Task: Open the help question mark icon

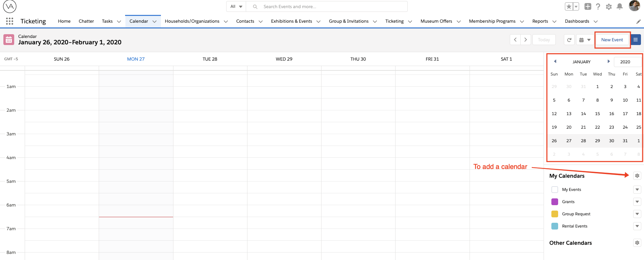Action: coord(598,7)
